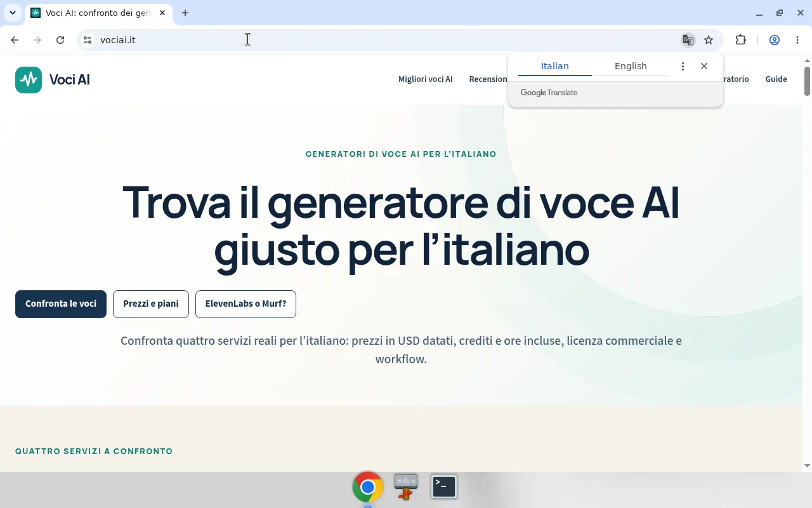Close the Google Translate popup

[x=704, y=66]
